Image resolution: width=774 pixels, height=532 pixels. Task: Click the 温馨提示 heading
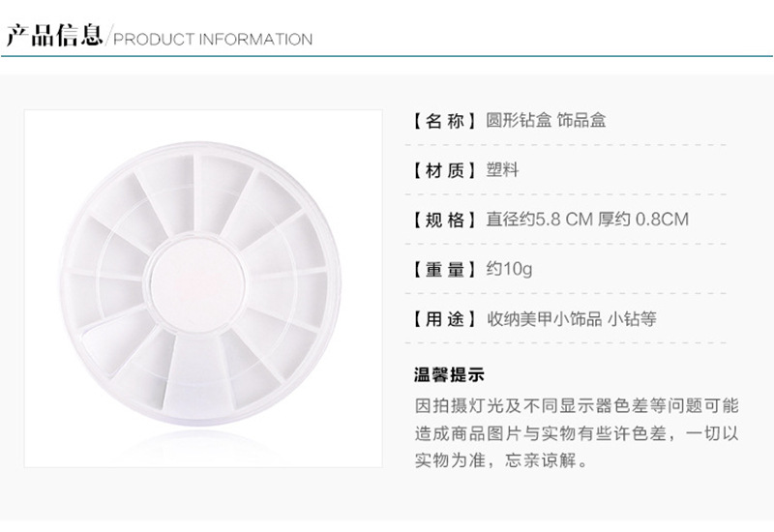[449, 374]
